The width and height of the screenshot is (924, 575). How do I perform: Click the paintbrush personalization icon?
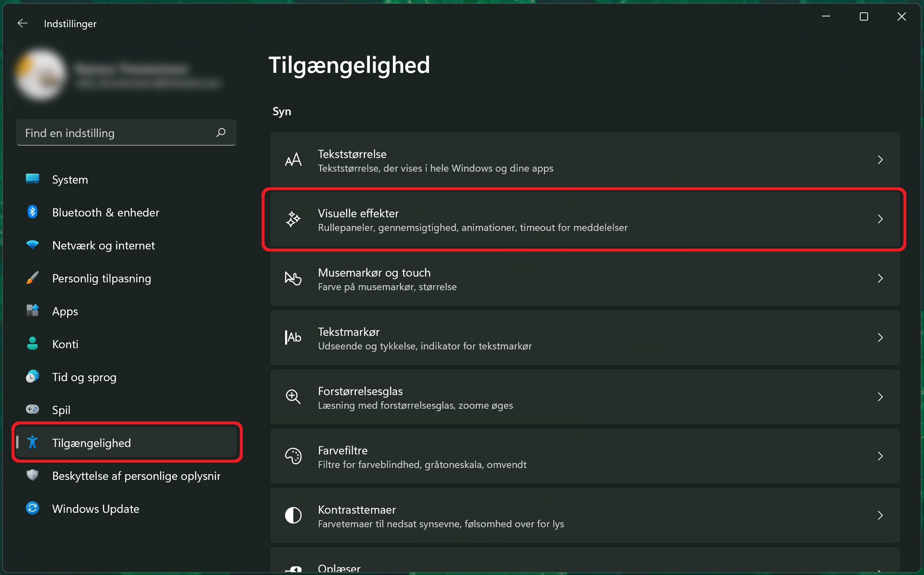click(x=33, y=278)
